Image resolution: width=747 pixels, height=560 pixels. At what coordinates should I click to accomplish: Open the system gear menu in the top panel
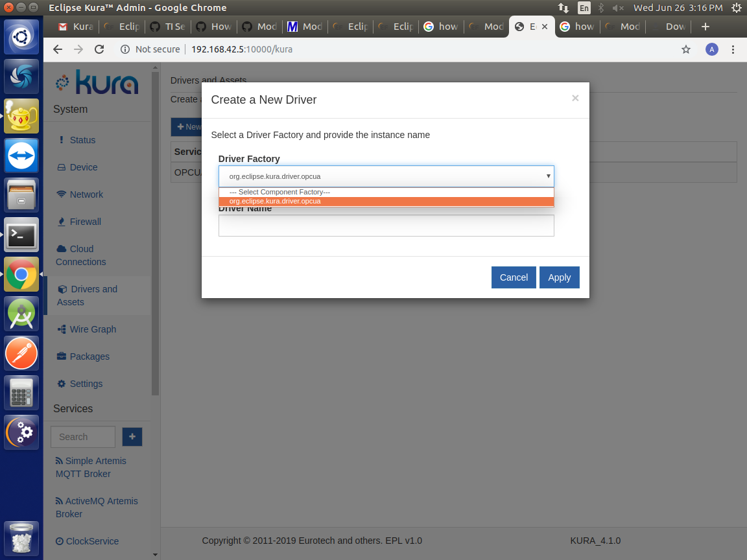[x=736, y=8]
